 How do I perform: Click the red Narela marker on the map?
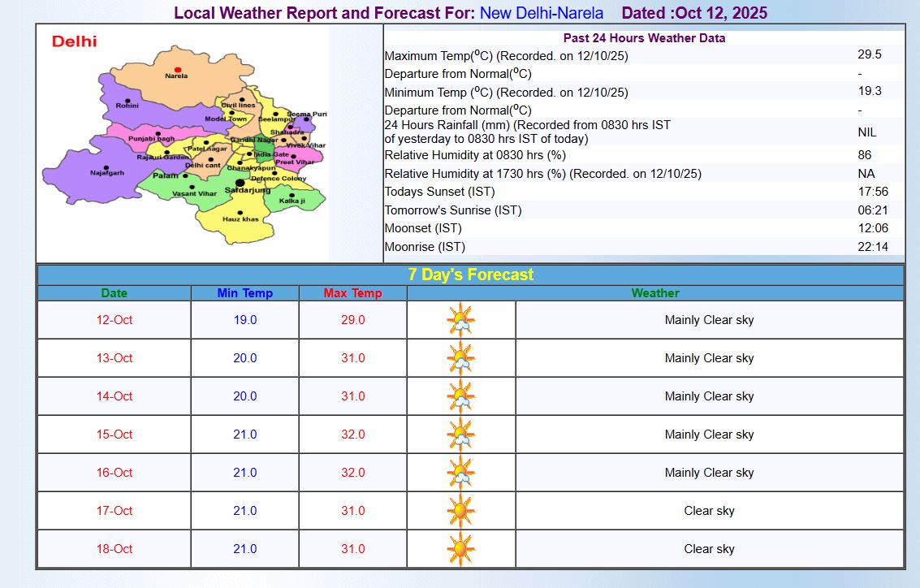coord(177,69)
